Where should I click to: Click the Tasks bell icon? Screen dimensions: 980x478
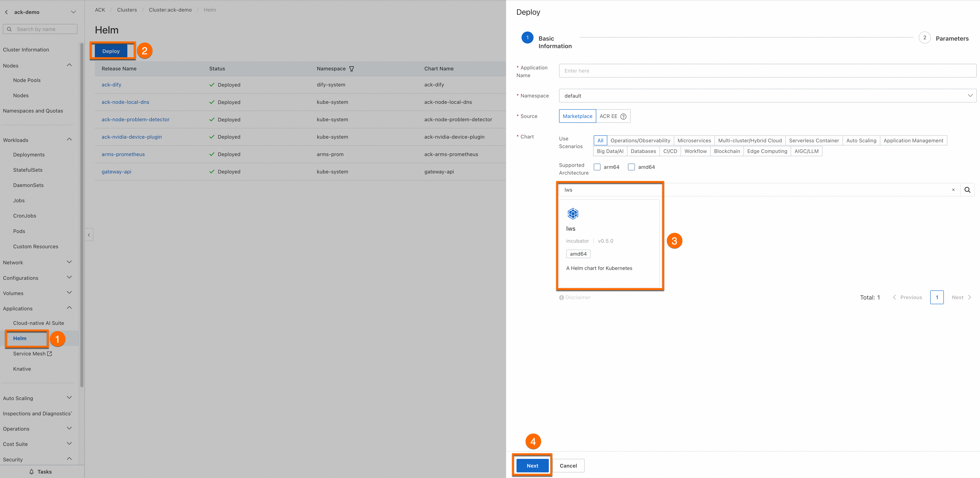coord(32,472)
